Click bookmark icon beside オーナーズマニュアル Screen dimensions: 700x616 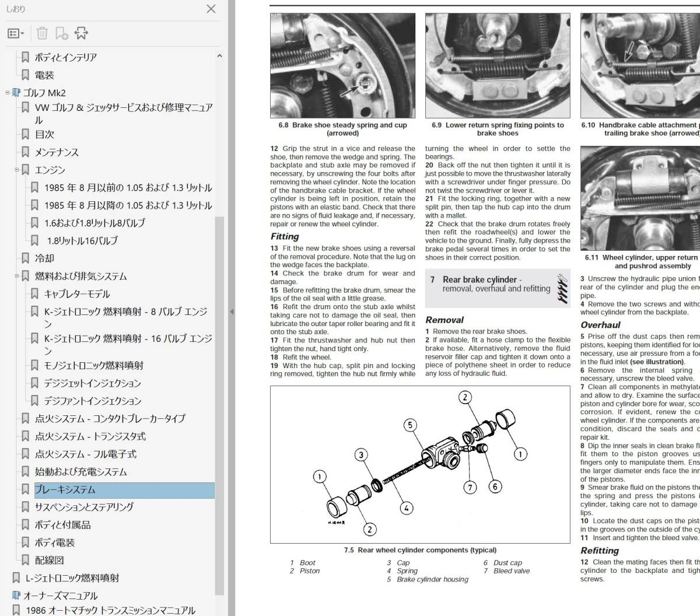[16, 596]
